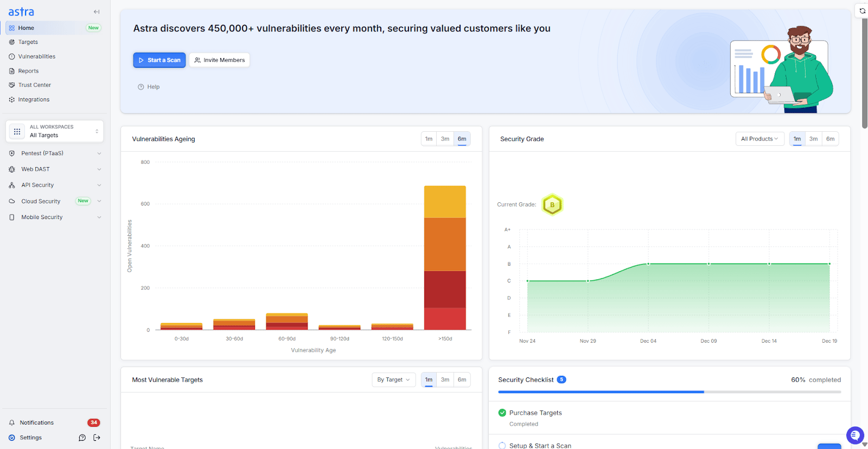868x449 pixels.
Task: Click the astra logo
Action: coord(21,12)
